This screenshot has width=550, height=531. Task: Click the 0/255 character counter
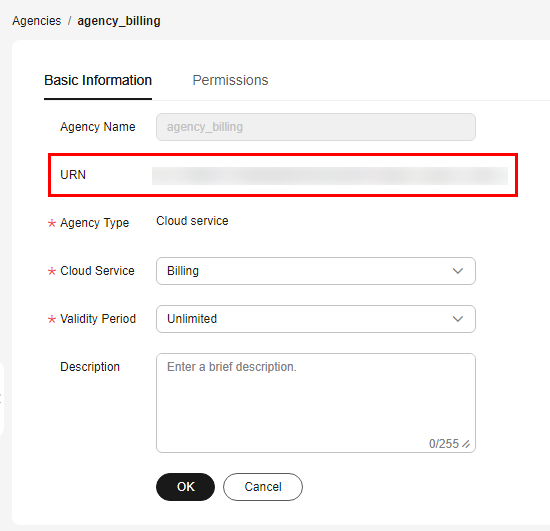coord(444,444)
